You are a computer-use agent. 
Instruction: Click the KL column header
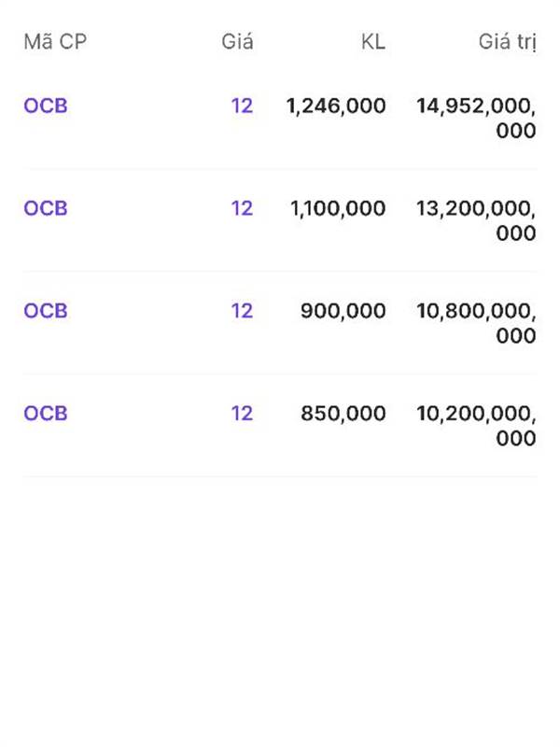point(372,42)
